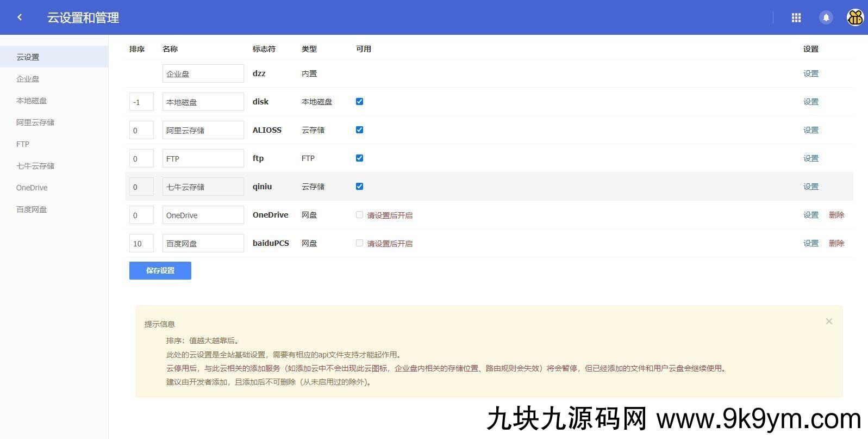The width and height of the screenshot is (868, 439).
Task: Click the FTP name input field
Action: pyautogui.click(x=203, y=158)
